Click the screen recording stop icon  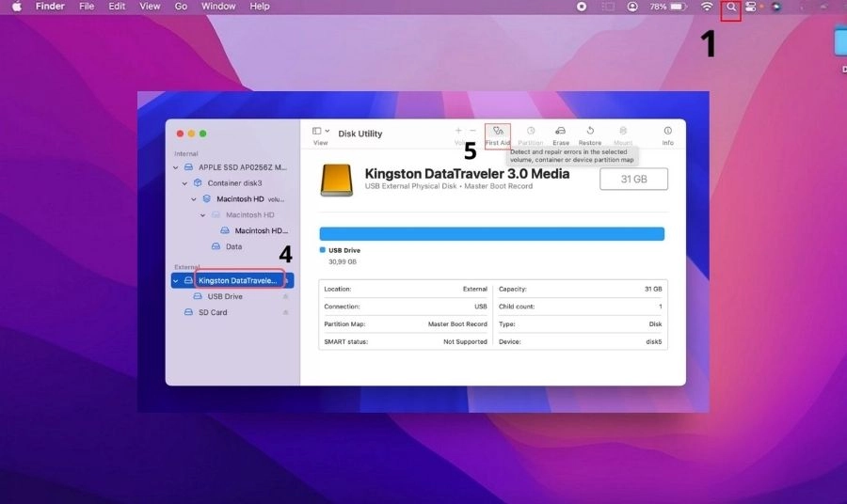pos(582,7)
